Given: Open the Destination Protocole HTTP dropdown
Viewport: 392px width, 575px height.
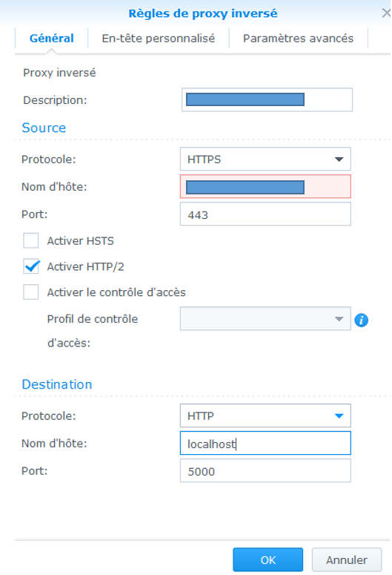Looking at the screenshot, I should pyautogui.click(x=265, y=415).
